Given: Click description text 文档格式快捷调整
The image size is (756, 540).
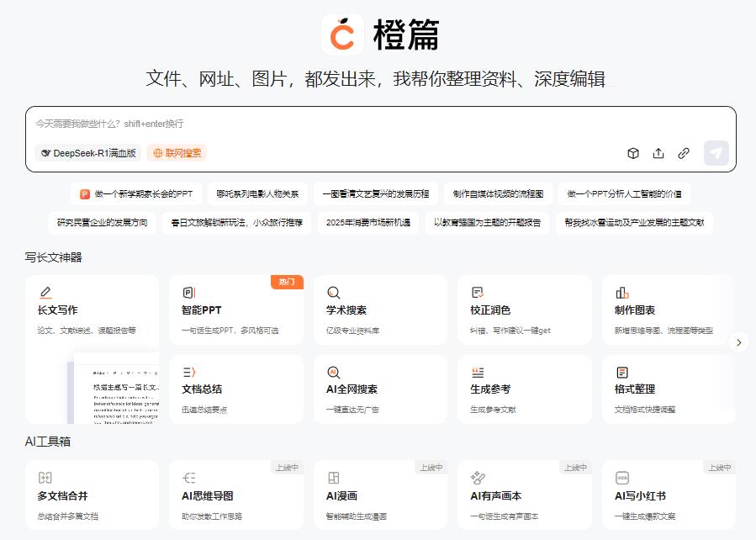Looking at the screenshot, I should (x=645, y=410).
